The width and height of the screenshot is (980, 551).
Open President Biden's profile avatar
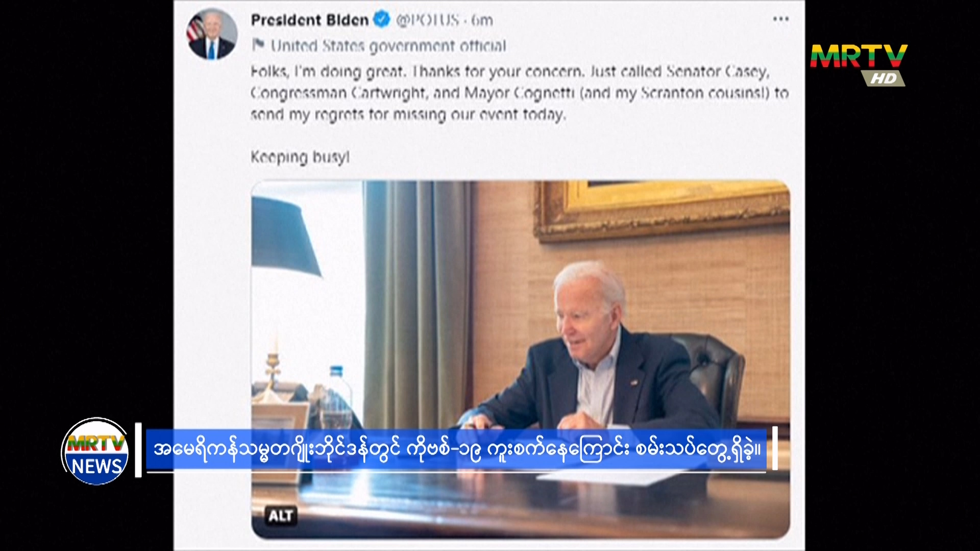pyautogui.click(x=212, y=34)
